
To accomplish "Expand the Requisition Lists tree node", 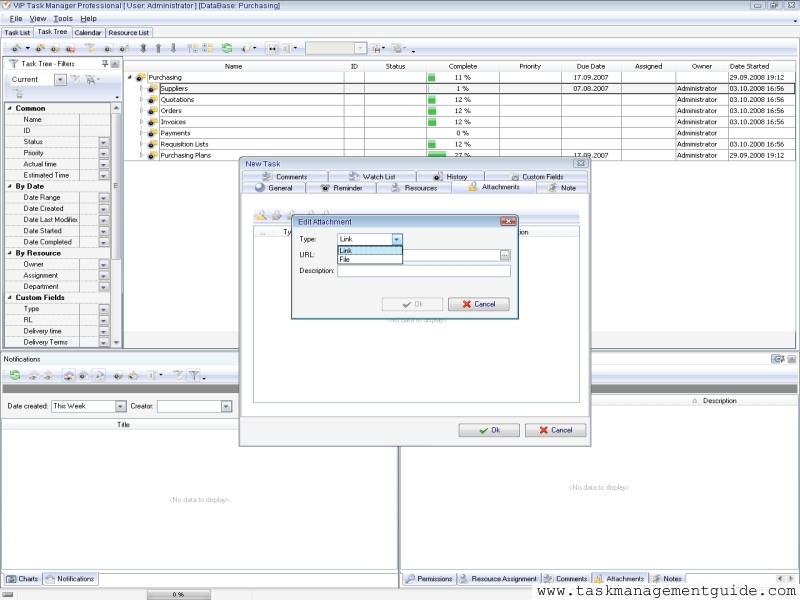I will (141, 144).
